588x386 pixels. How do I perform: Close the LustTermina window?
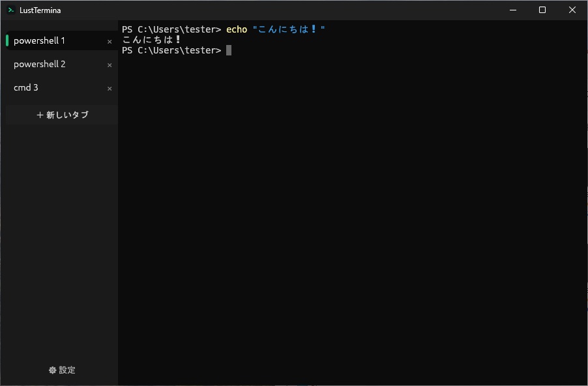572,10
